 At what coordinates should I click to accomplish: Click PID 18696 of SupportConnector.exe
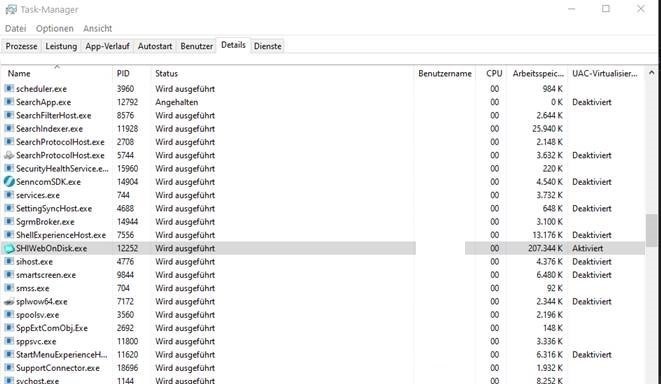pos(127,368)
